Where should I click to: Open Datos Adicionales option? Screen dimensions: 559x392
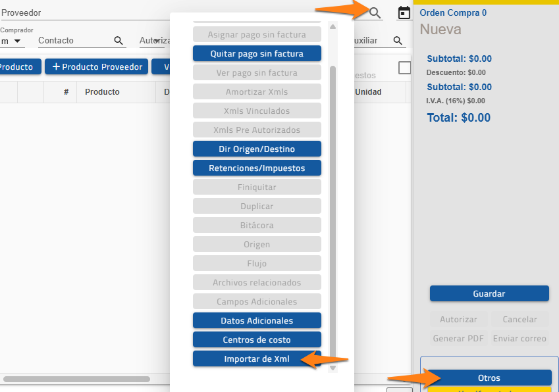(x=257, y=320)
